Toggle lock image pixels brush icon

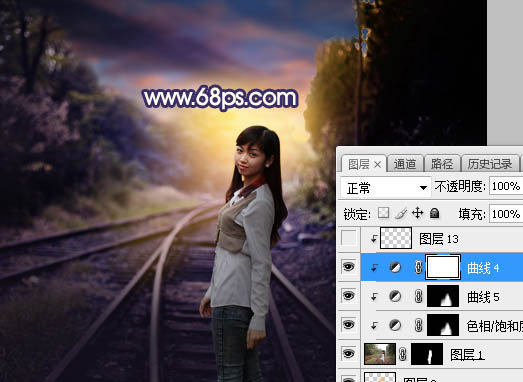click(400, 213)
